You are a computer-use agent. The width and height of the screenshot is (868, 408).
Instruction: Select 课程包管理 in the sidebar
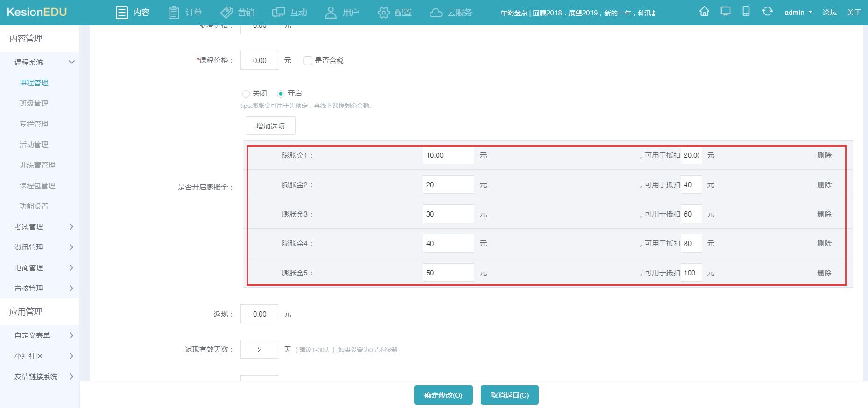pyautogui.click(x=37, y=185)
